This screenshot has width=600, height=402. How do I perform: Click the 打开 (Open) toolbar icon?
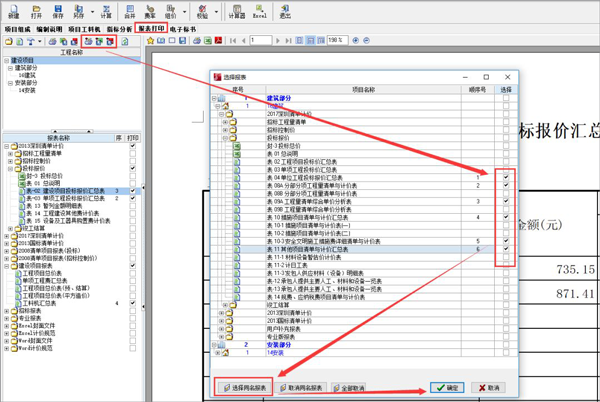[x=36, y=11]
